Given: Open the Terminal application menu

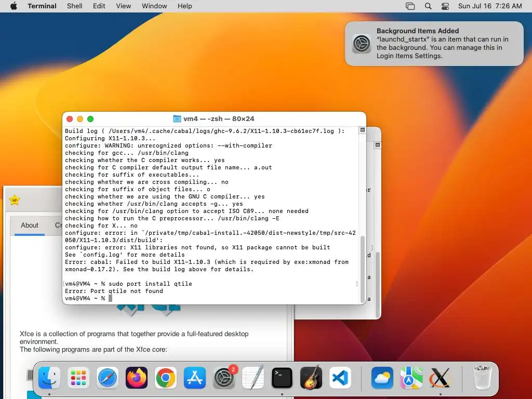Looking at the screenshot, I should tap(42, 6).
